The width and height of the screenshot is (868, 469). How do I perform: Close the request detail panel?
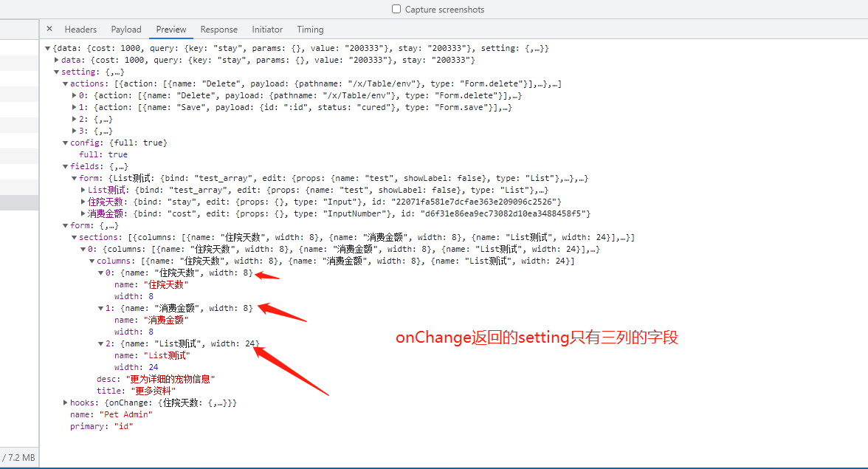click(x=49, y=29)
